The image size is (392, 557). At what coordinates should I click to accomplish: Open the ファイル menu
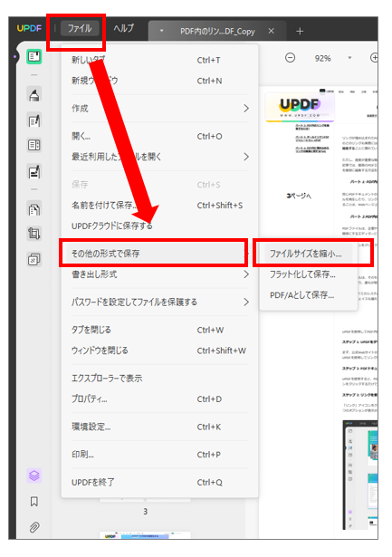[80, 28]
